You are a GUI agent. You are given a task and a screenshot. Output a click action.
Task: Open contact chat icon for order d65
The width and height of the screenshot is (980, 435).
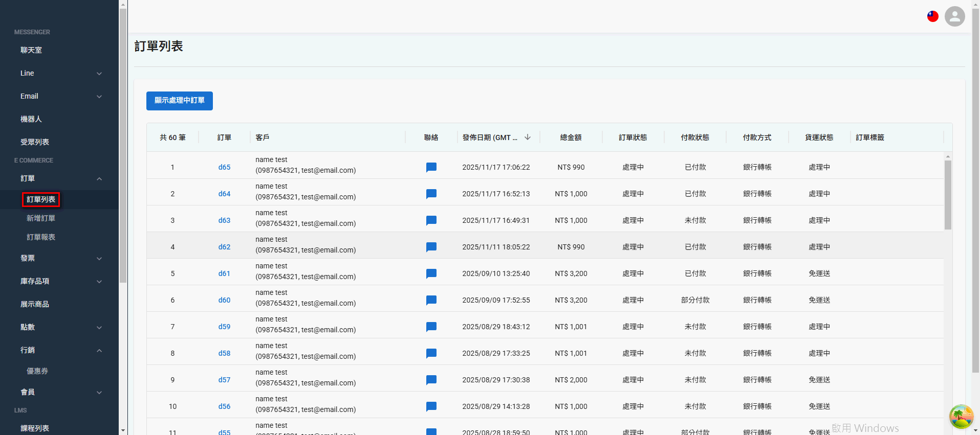tap(431, 167)
